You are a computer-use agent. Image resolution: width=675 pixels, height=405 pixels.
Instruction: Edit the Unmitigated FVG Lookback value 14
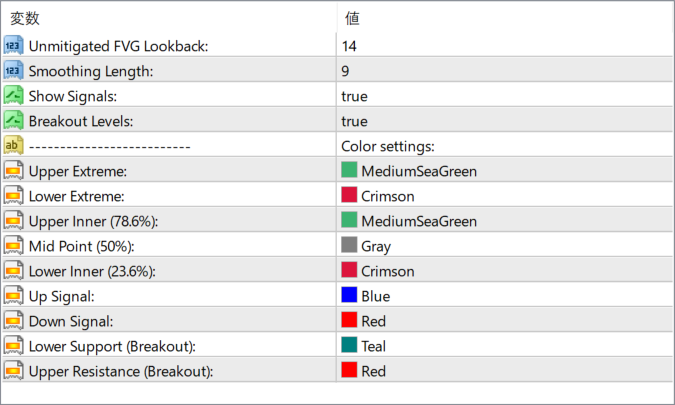tap(505, 46)
